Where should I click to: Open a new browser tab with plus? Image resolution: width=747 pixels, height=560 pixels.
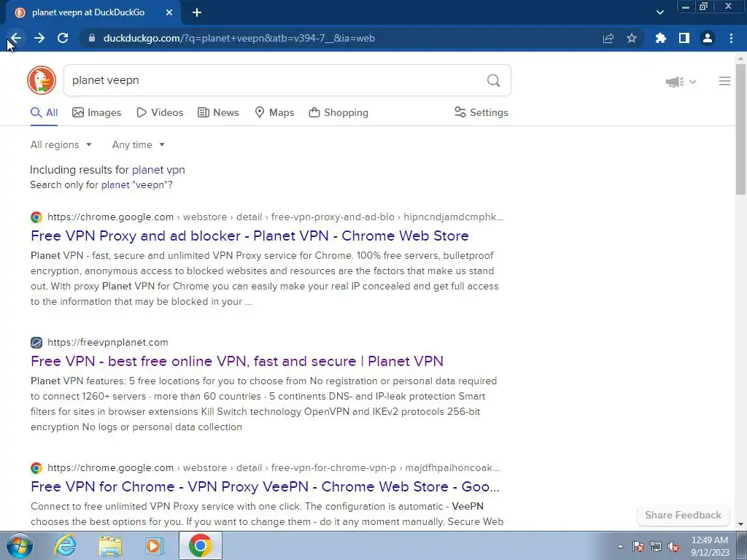click(x=197, y=13)
